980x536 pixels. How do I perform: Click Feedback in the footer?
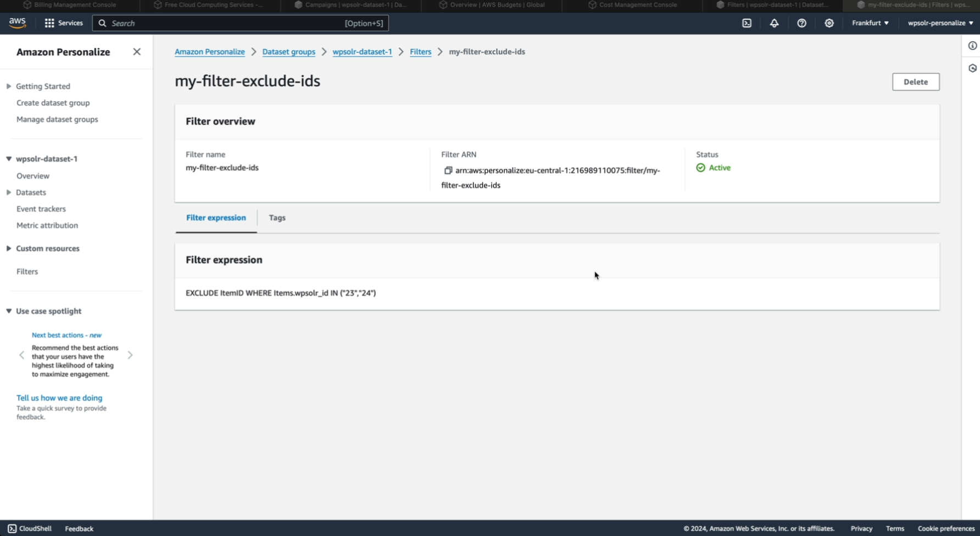pos(79,529)
